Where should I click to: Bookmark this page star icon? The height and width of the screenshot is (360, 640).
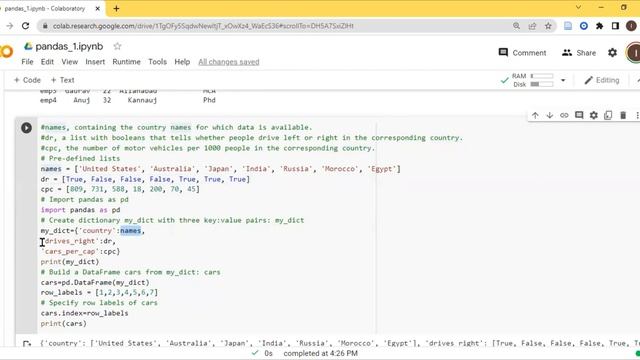[548, 26]
